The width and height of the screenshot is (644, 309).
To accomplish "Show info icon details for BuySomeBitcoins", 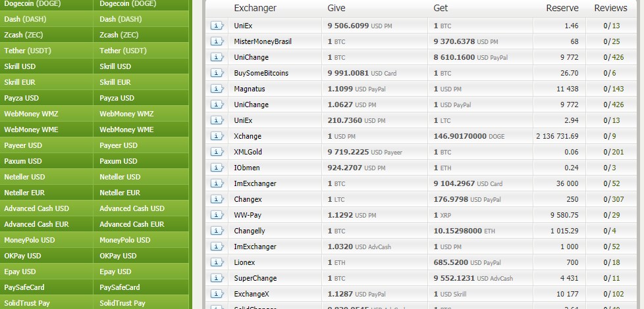I will click(217, 73).
